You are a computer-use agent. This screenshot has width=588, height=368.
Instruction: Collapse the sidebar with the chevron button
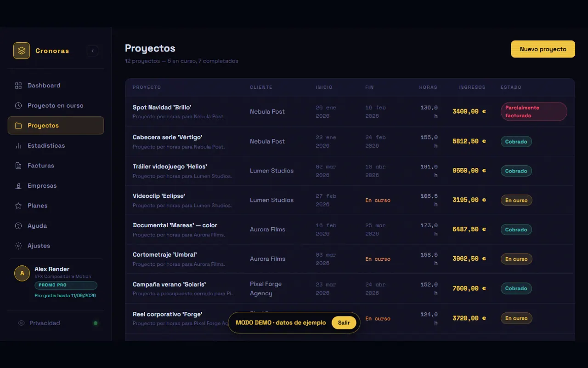[92, 51]
